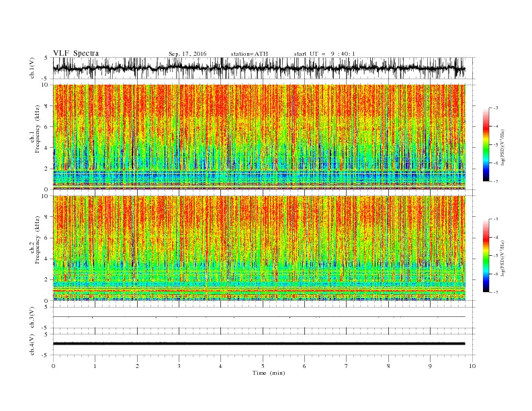This screenshot has width=532, height=411.
Task: Click the log(PSD) label beside ch.2 color bar
Action: (503, 258)
